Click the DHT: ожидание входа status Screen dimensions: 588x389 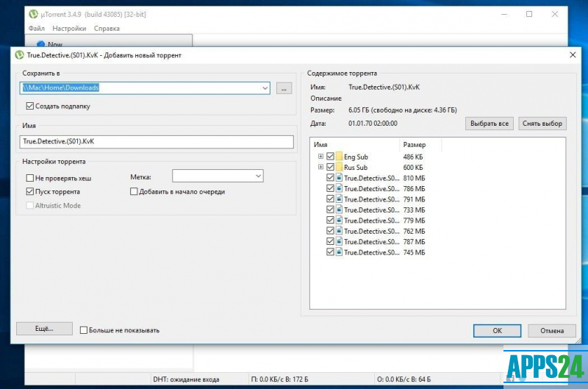(186, 379)
